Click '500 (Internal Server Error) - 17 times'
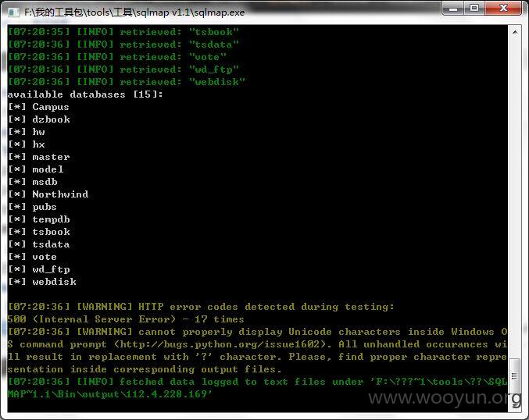529x420 pixels. 126,319
